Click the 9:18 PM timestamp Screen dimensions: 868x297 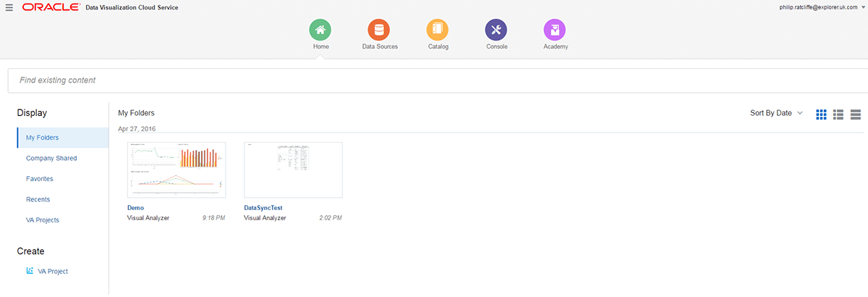click(214, 217)
